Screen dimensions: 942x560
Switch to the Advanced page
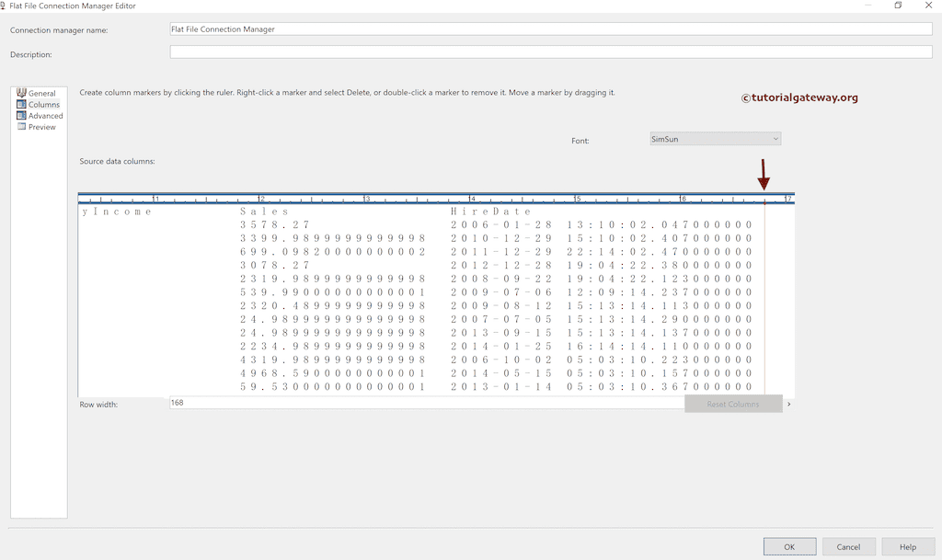tap(46, 116)
